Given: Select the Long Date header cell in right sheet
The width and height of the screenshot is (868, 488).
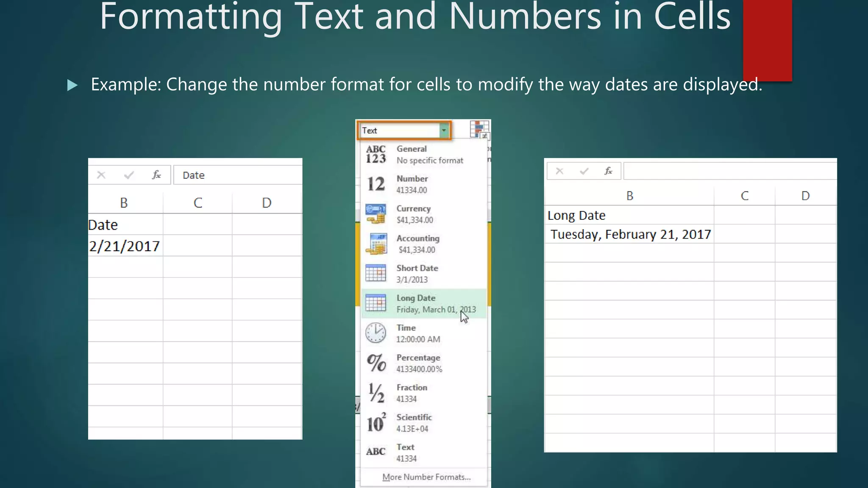Looking at the screenshot, I should click(x=629, y=215).
